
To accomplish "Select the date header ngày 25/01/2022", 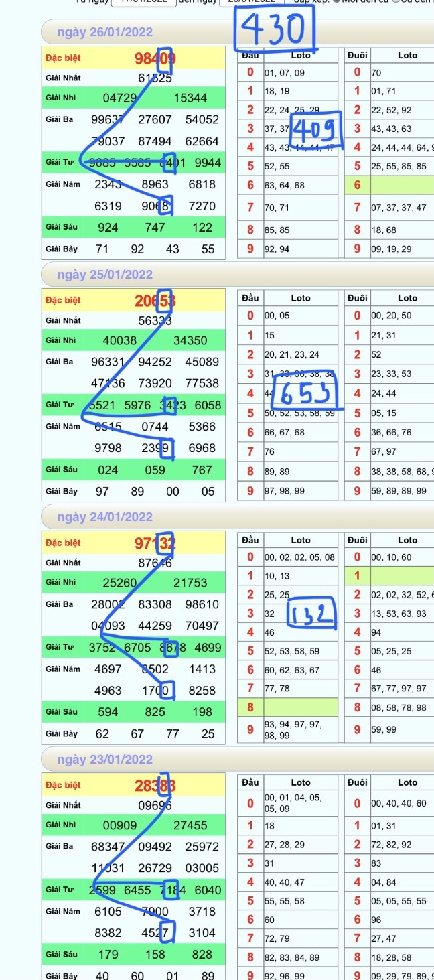I will coord(105,275).
